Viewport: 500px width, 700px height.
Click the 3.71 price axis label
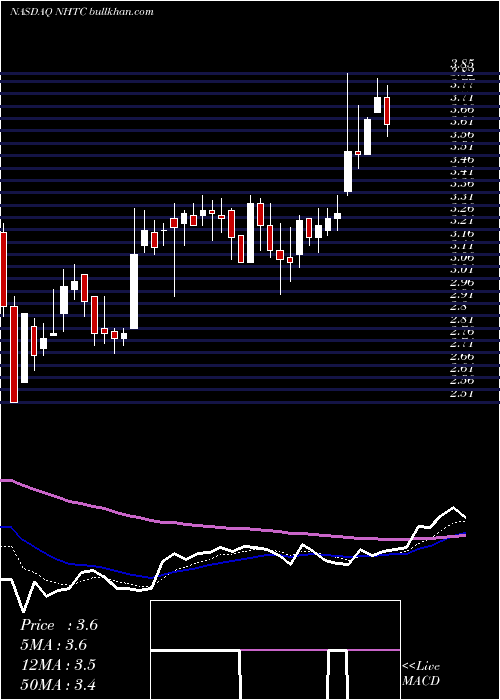click(462, 97)
